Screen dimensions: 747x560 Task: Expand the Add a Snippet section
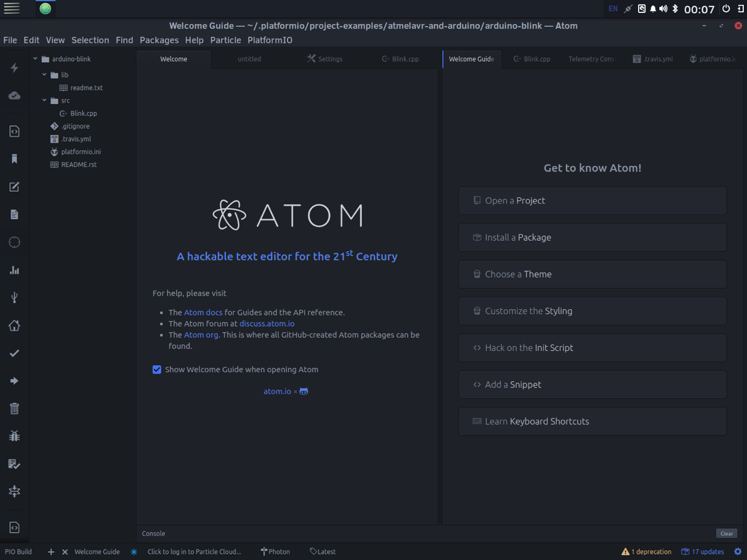(593, 385)
